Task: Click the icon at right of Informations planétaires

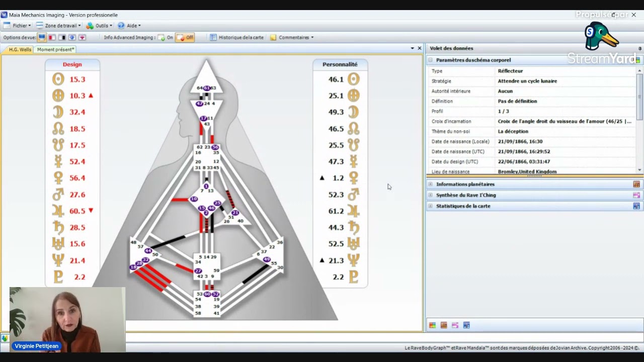Action: click(636, 184)
